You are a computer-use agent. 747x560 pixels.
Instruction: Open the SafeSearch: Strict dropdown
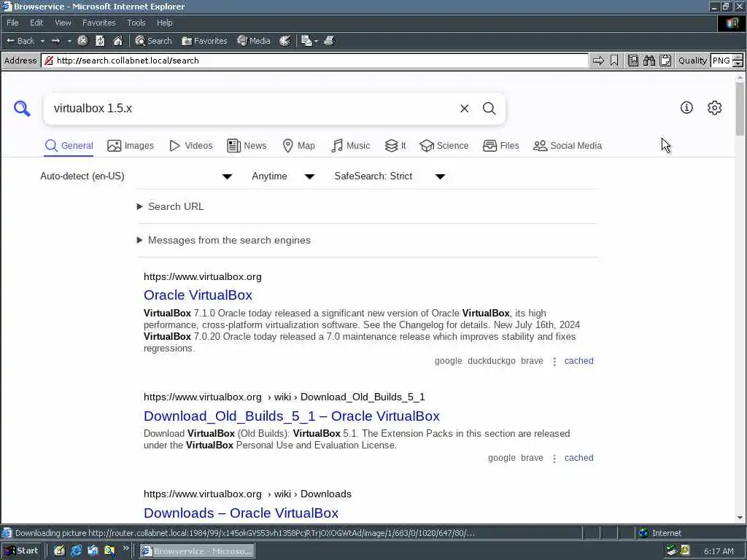coord(390,176)
